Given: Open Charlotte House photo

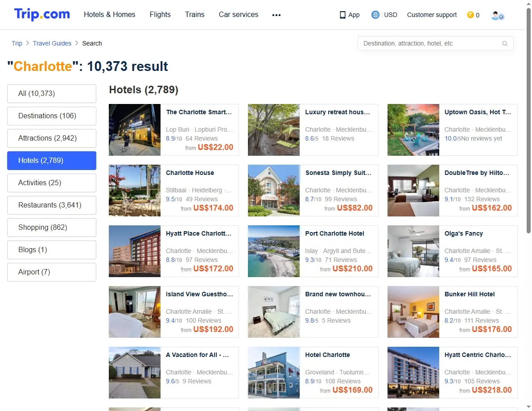Looking at the screenshot, I should 135,191.
